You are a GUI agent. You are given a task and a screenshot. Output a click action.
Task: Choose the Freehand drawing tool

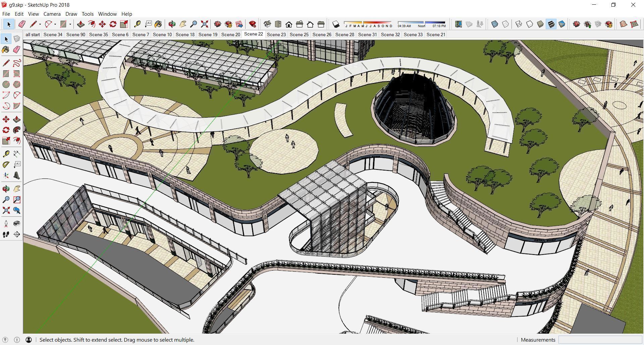(x=17, y=63)
